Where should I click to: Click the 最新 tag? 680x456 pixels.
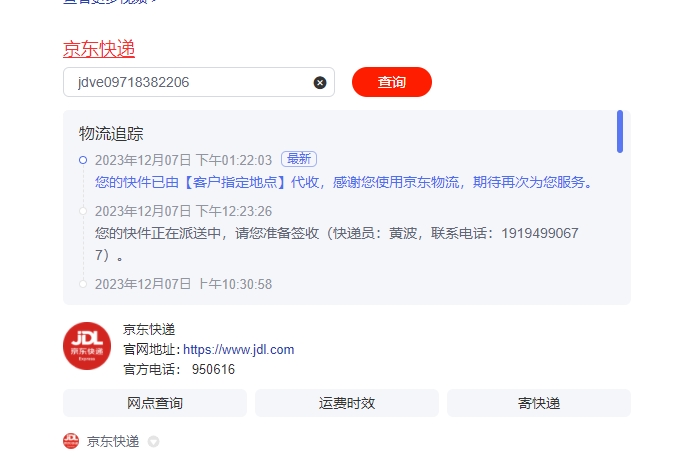[299, 159]
